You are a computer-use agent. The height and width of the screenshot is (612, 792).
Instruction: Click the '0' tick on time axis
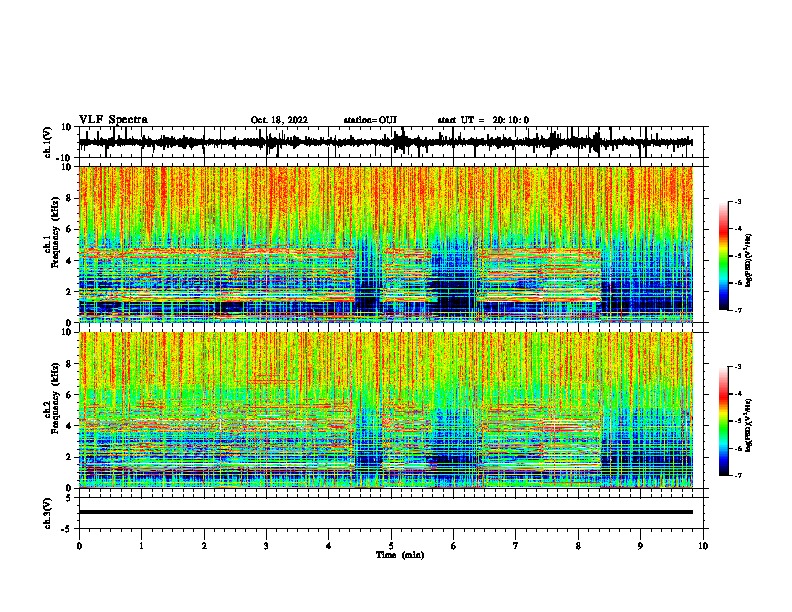coord(79,546)
